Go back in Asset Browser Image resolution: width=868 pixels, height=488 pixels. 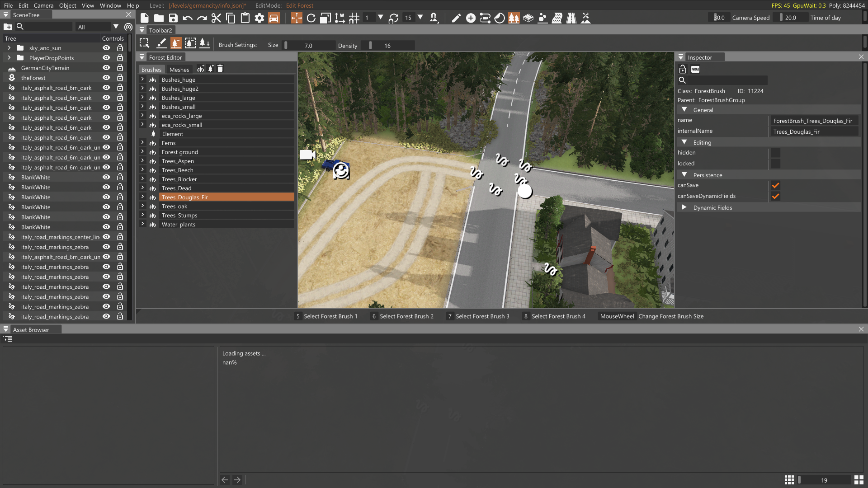coord(225,480)
